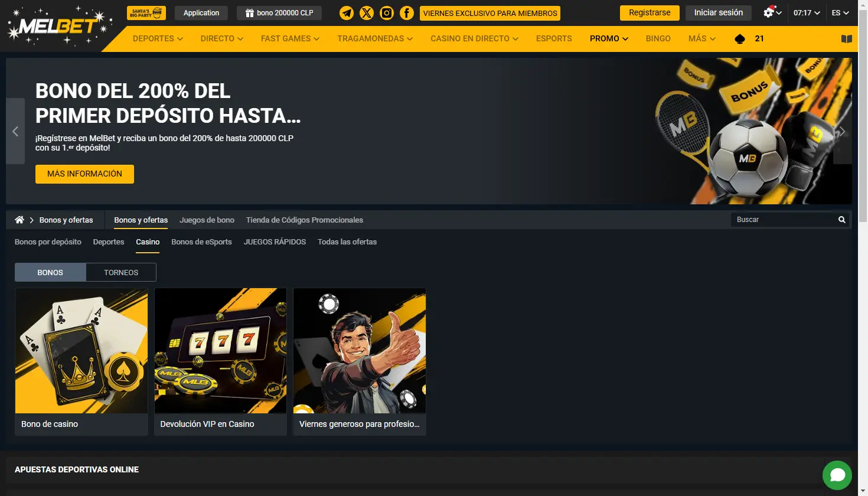Switch to Juegos de bono tab
Screen dimensions: 868x496
[x=207, y=220]
